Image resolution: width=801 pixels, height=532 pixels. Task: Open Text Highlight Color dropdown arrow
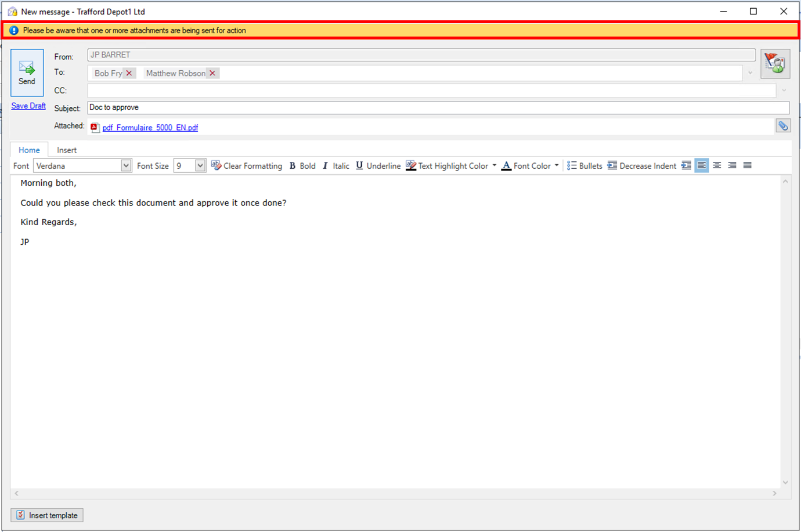point(495,165)
